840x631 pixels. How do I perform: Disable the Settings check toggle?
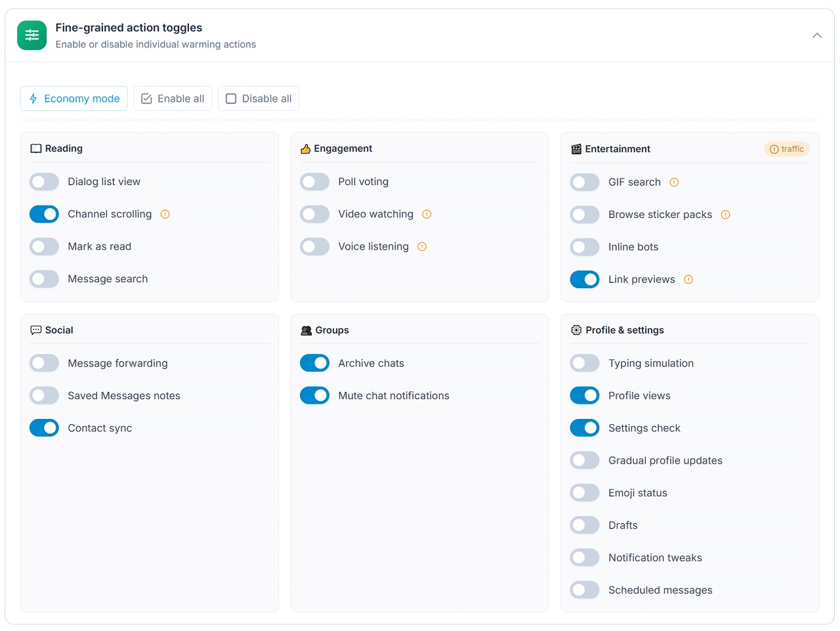coord(585,428)
